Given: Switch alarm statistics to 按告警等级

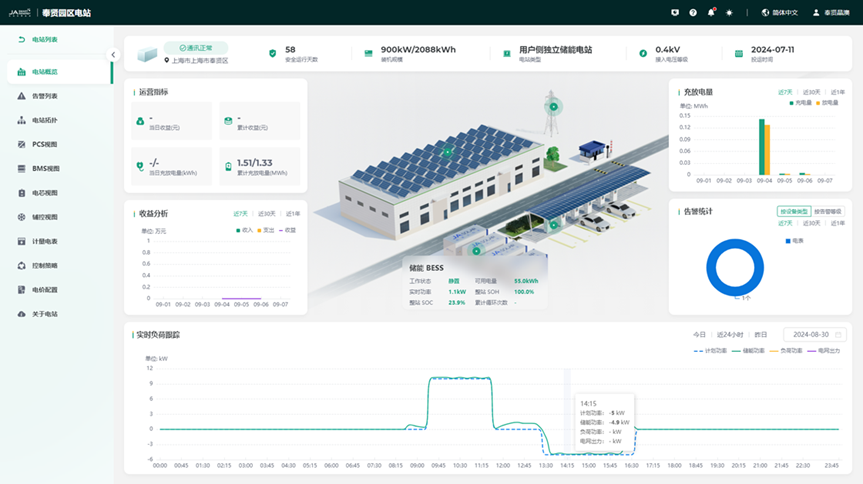Looking at the screenshot, I should click(827, 211).
